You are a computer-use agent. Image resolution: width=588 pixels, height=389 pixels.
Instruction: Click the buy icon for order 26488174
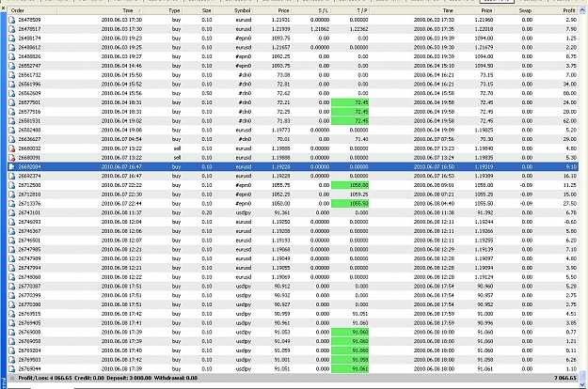(x=12, y=39)
